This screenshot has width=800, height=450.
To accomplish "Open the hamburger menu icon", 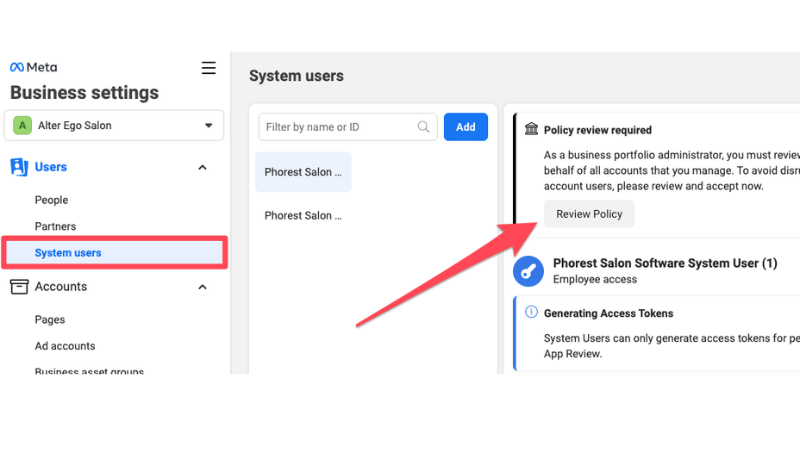I will tap(208, 68).
